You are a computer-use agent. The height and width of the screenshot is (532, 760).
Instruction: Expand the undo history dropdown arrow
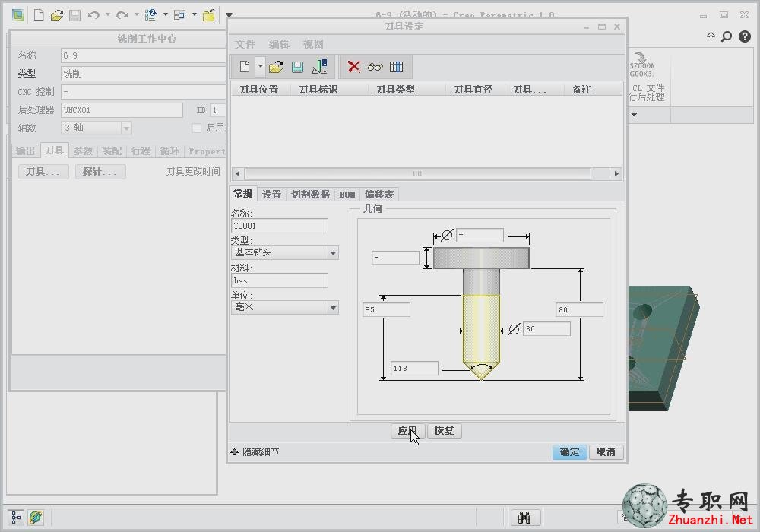point(108,14)
